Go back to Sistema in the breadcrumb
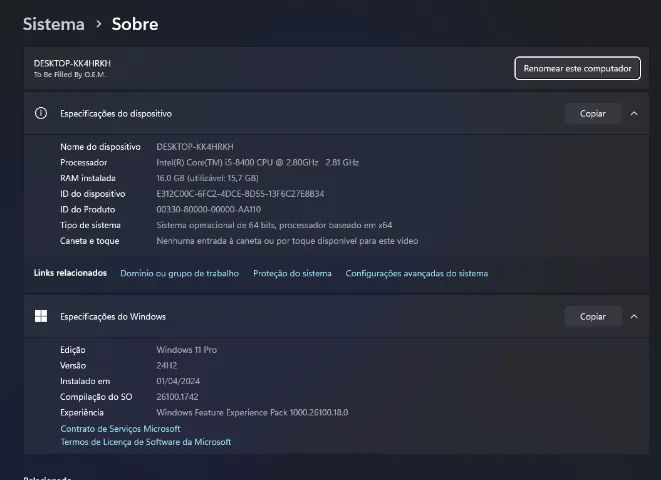This screenshot has height=480, width=661. [53, 23]
